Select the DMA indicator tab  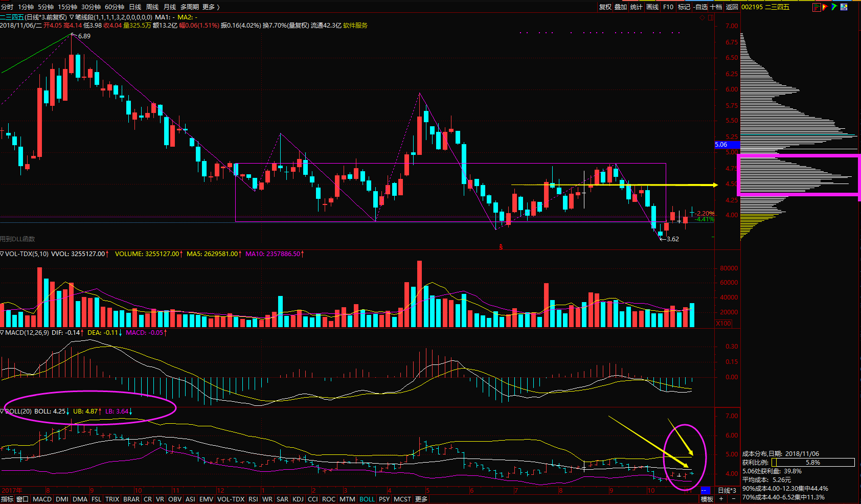80,499
